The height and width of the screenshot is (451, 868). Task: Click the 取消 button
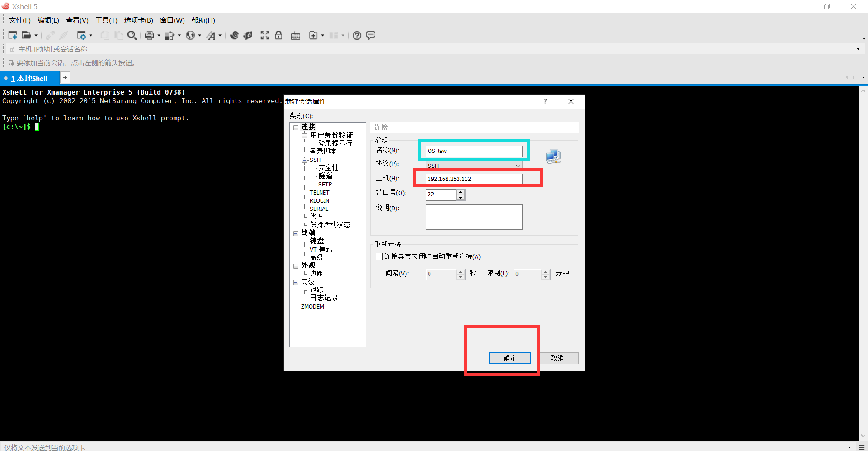point(557,358)
